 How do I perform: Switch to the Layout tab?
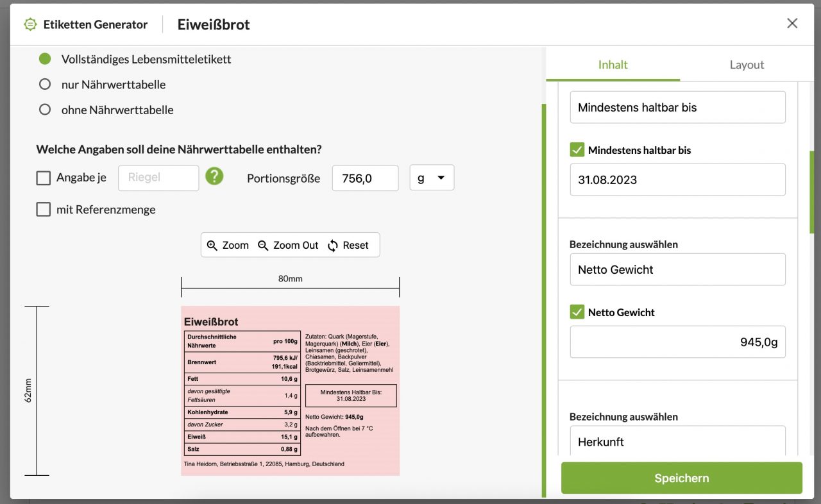click(747, 65)
